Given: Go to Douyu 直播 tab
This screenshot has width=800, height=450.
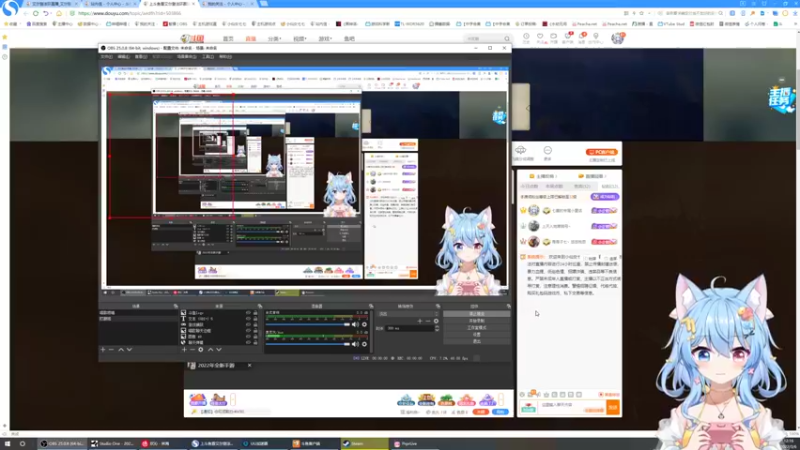Looking at the screenshot, I should tap(251, 39).
